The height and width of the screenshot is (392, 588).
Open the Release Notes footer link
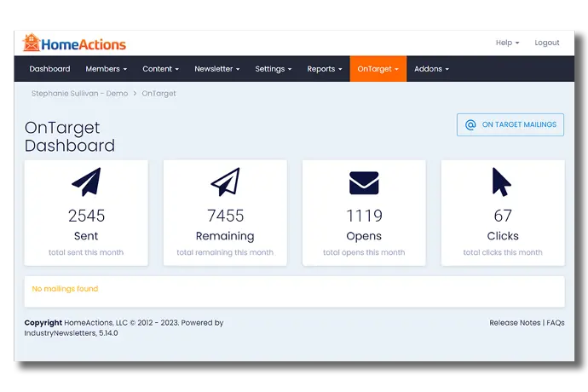coord(515,323)
